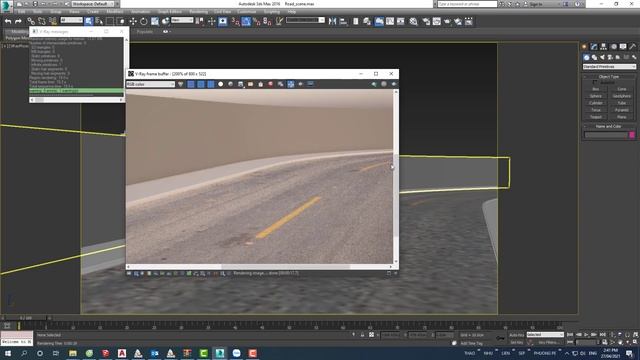The width and height of the screenshot is (640, 360).
Task: Click the search keyword input field
Action: pyautogui.click(x=467, y=4)
